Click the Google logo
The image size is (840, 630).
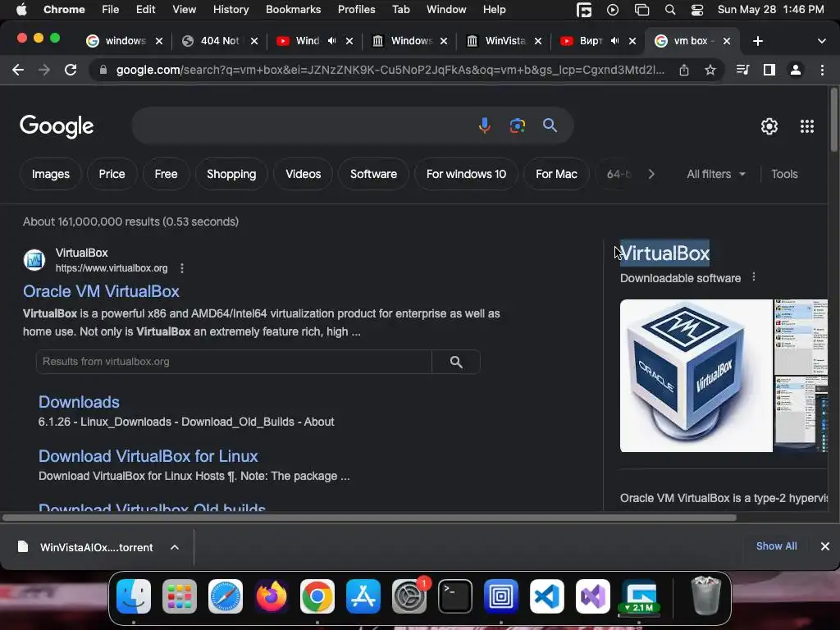click(x=57, y=126)
